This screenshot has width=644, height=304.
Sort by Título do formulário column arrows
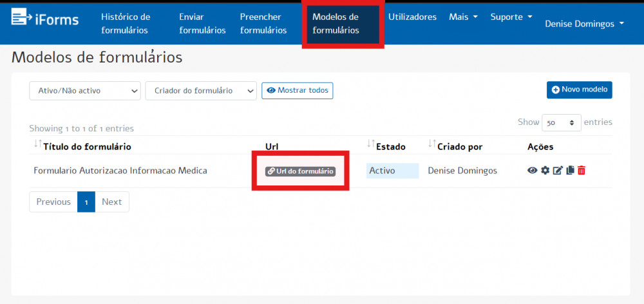pos(37,146)
